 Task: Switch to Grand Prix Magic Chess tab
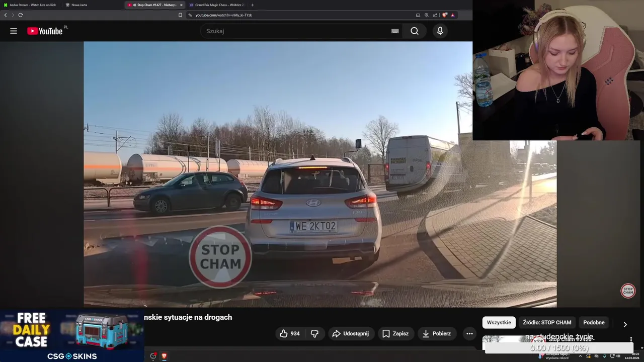click(x=217, y=5)
